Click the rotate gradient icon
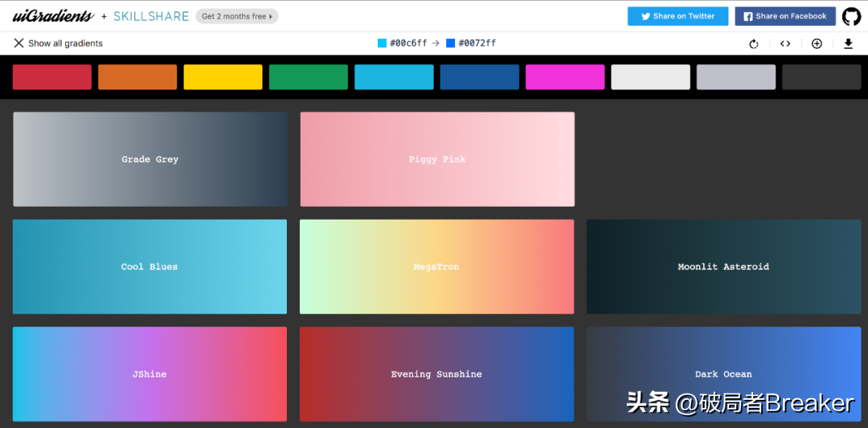868x428 pixels. click(x=754, y=43)
